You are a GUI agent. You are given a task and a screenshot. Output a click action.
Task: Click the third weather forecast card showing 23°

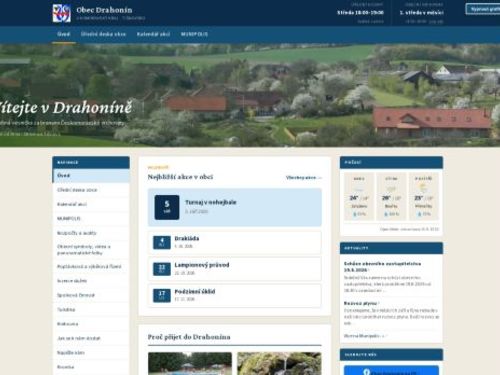[423, 197]
